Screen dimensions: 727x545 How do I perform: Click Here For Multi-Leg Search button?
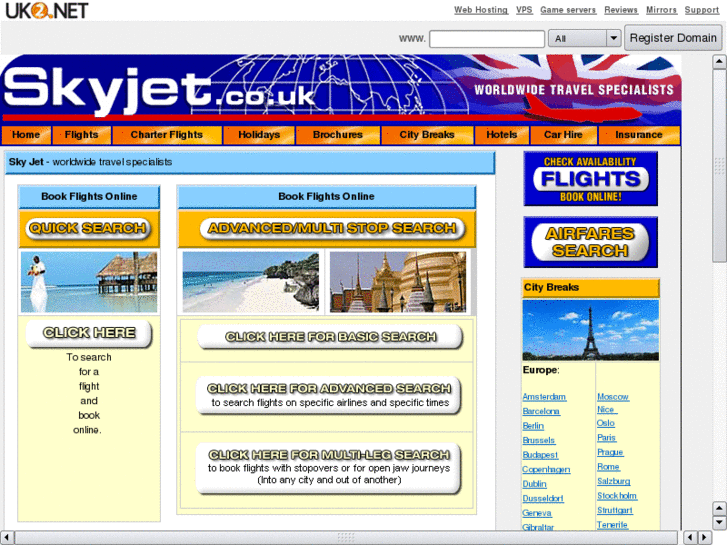[329, 468]
